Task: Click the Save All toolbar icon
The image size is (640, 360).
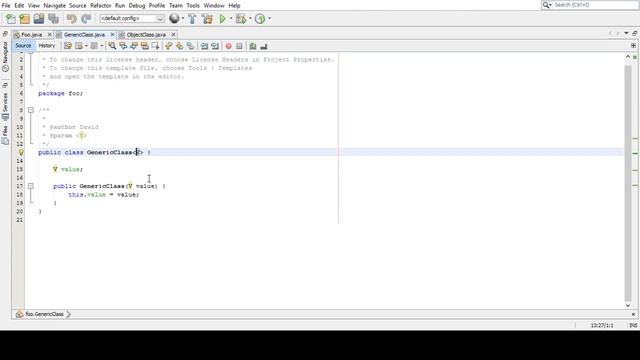Action: point(53,19)
